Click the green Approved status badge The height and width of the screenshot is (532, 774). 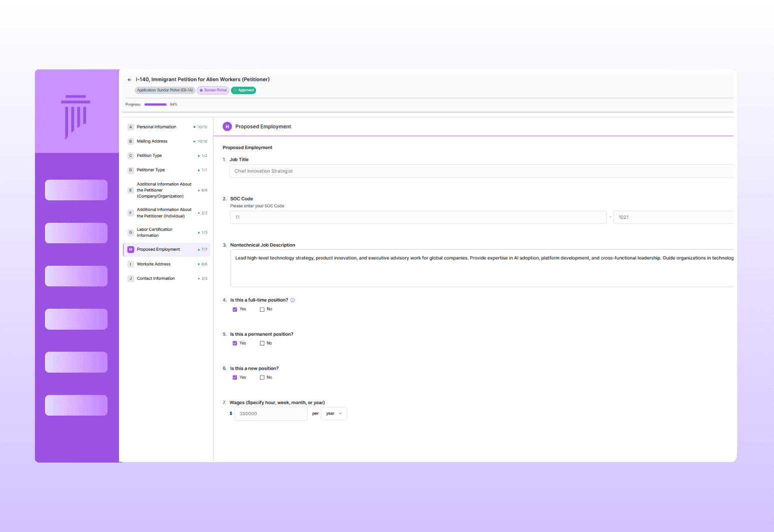click(243, 90)
